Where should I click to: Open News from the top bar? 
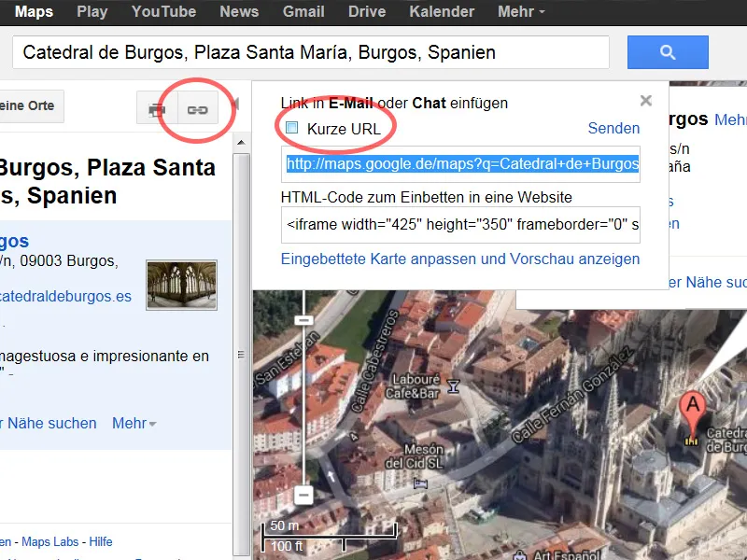pyautogui.click(x=239, y=11)
